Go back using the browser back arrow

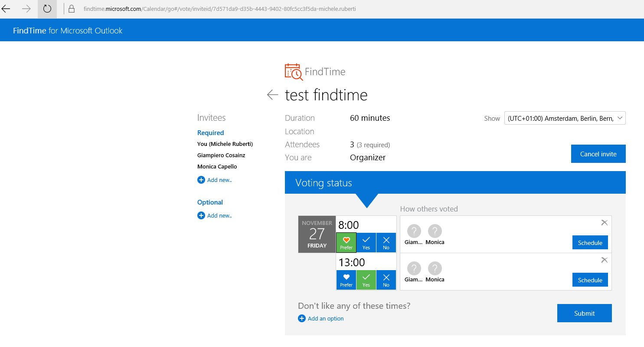[x=6, y=9]
